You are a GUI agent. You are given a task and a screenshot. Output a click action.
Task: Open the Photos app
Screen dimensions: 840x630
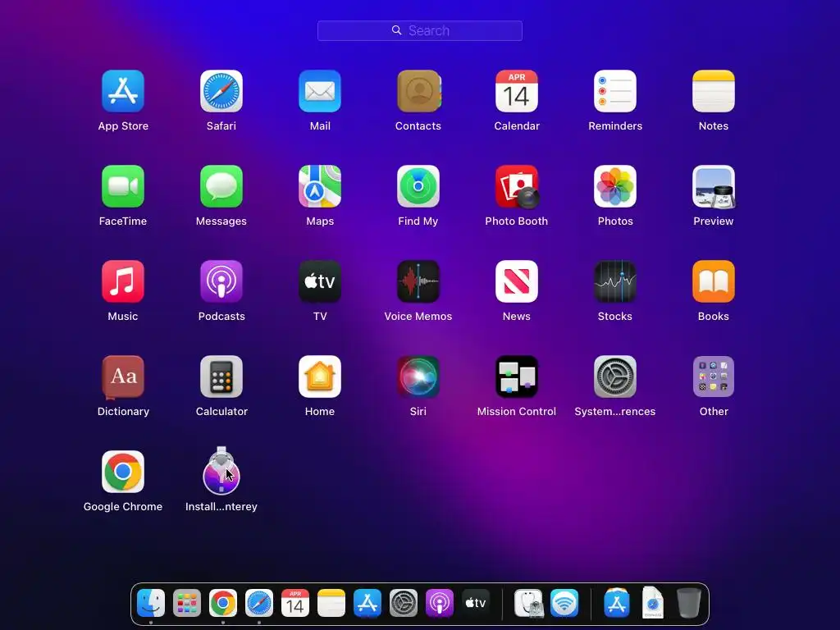(x=615, y=186)
